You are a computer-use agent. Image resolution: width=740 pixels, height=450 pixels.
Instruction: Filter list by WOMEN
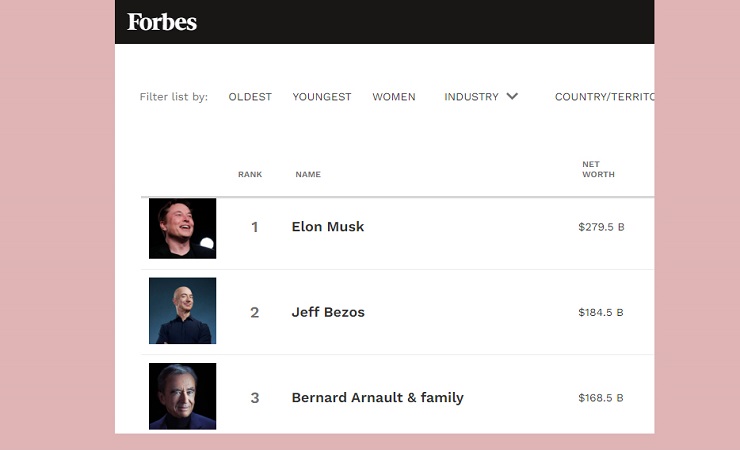pyautogui.click(x=394, y=97)
